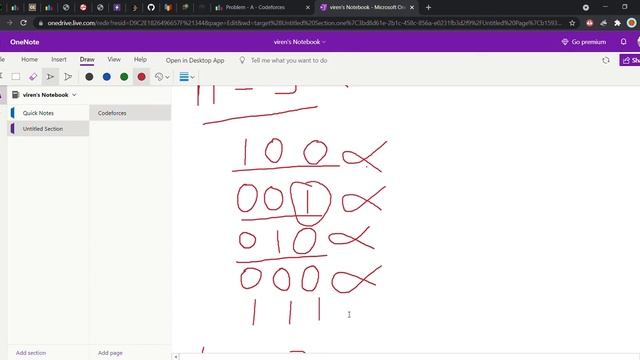The width and height of the screenshot is (640, 360).
Task: Expand viren's Notebook title dropdown in header
Action: click(x=300, y=42)
